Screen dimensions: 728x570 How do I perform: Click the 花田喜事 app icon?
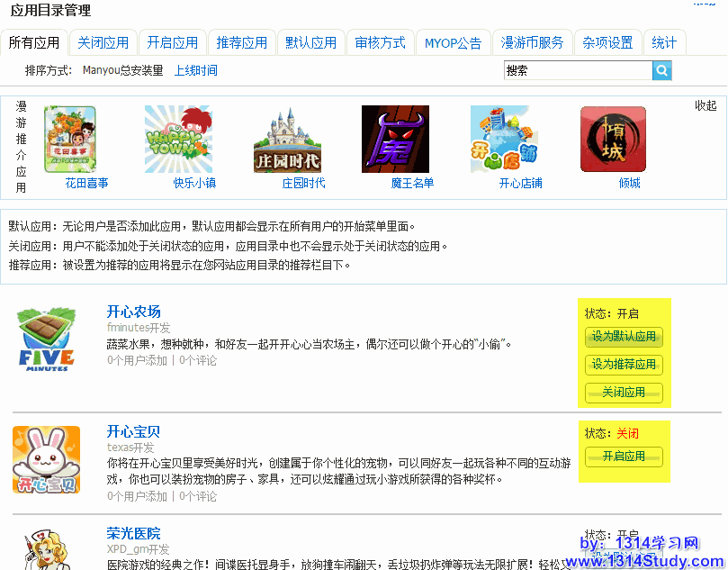pos(70,139)
